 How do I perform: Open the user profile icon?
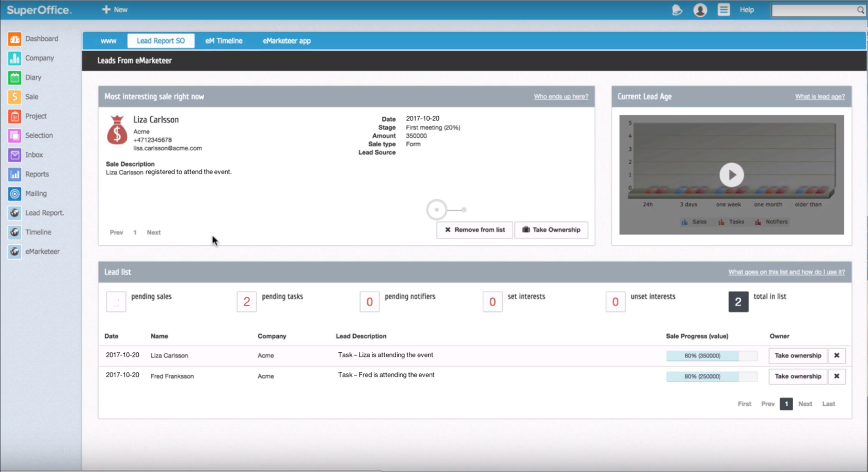700,10
